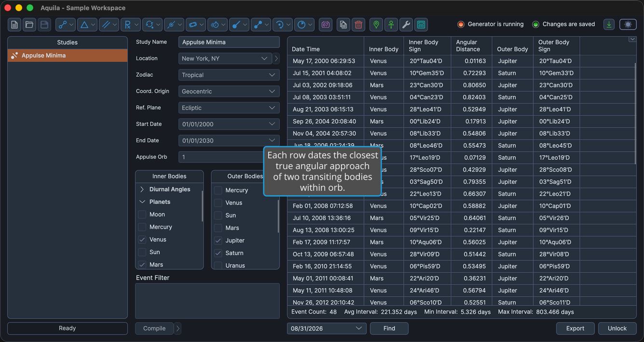Click the Find button
Viewport: 644px width, 342px height.
pyautogui.click(x=389, y=328)
